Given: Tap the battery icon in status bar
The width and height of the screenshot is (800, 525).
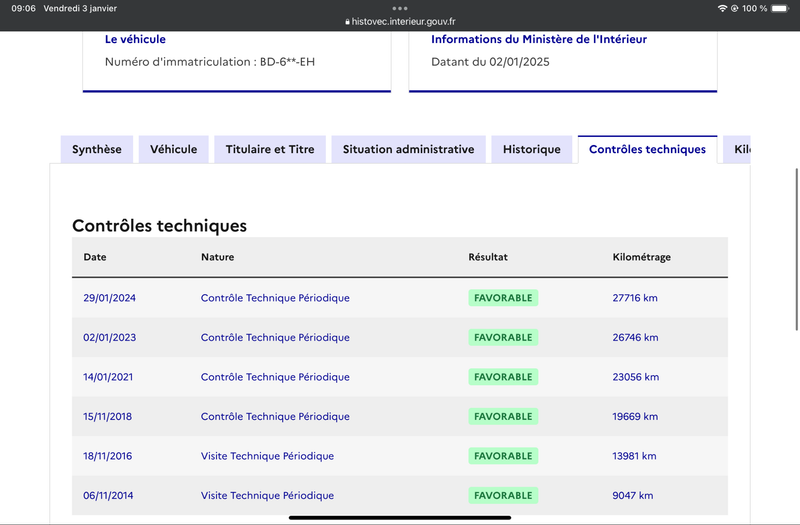Looking at the screenshot, I should 780,8.
